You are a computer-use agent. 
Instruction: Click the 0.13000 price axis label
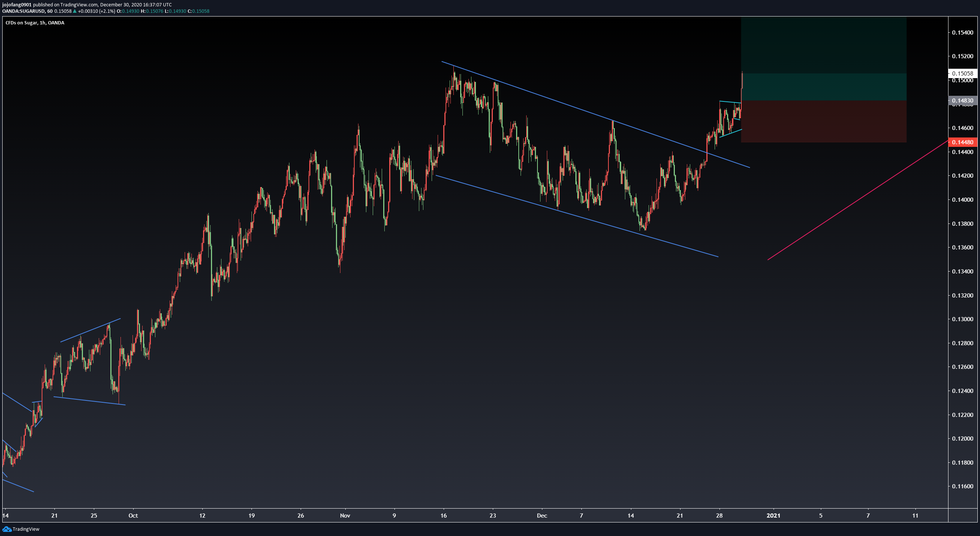point(962,319)
